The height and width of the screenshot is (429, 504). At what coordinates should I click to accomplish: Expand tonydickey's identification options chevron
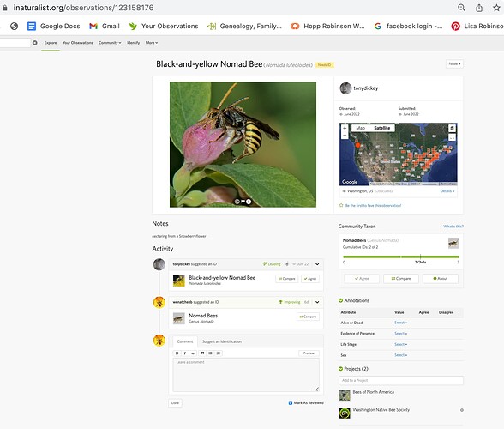[x=317, y=264]
